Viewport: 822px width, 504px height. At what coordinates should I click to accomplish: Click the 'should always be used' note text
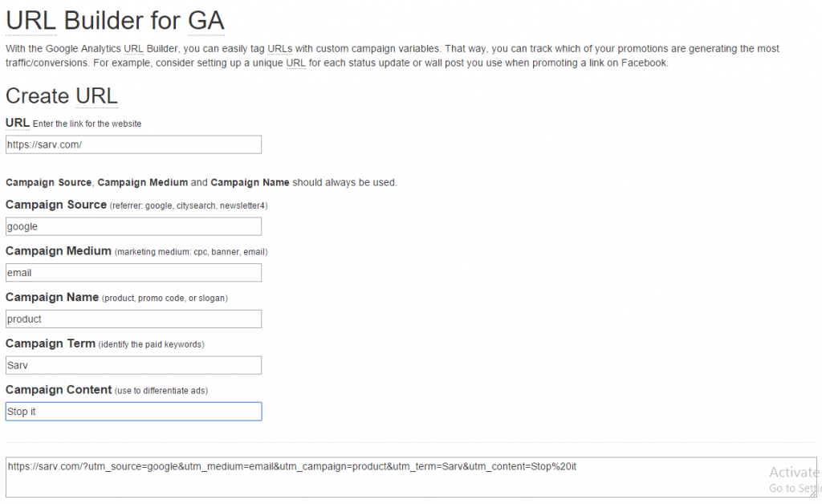coord(344,182)
